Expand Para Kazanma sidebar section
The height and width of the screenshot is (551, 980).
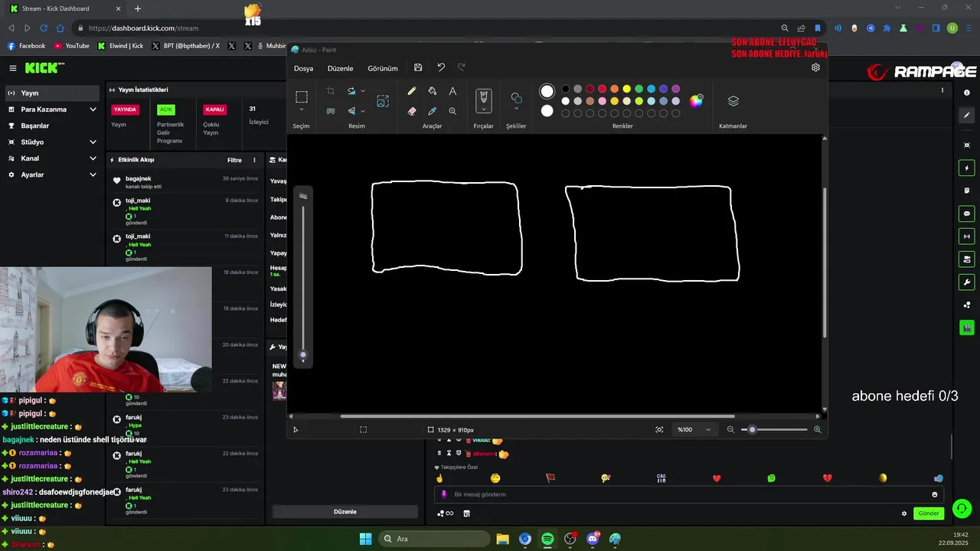click(x=93, y=109)
